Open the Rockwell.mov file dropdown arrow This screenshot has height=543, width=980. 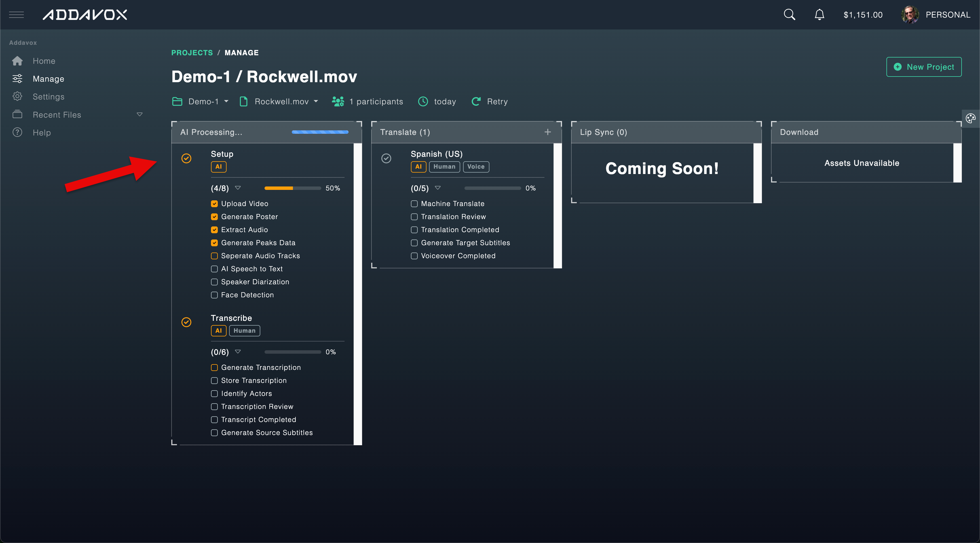click(x=316, y=101)
